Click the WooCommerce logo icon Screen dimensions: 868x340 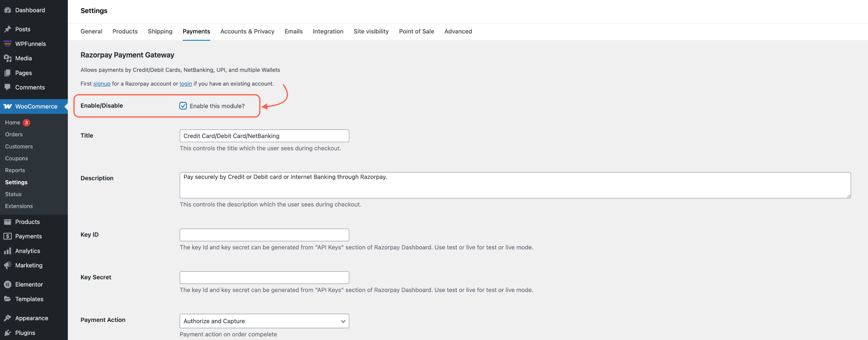coord(8,106)
